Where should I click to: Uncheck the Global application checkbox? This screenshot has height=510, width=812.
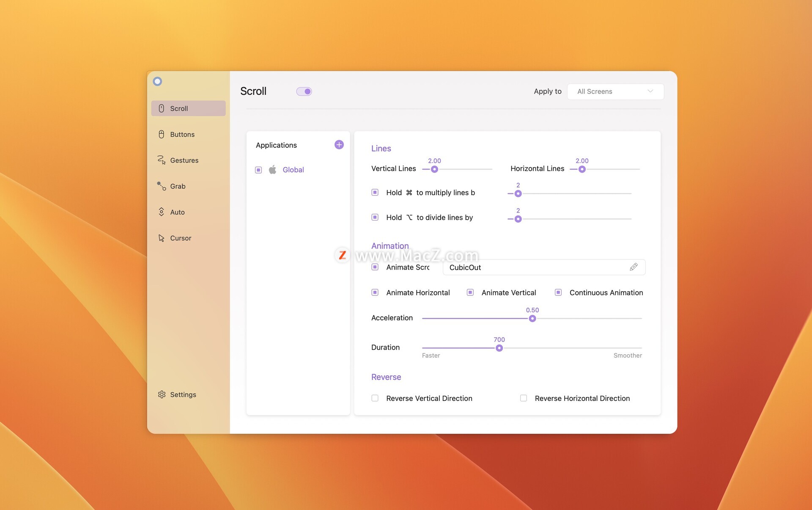(x=258, y=170)
